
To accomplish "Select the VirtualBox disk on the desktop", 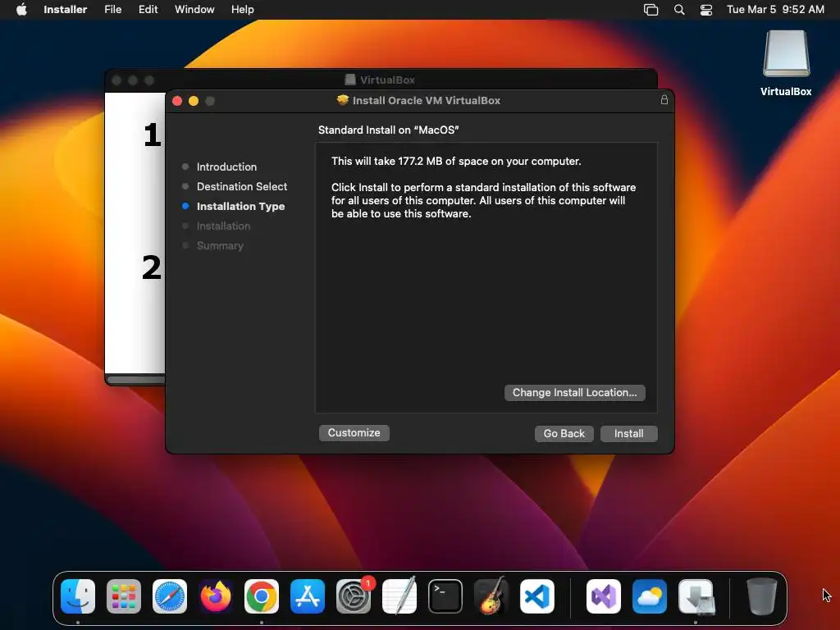I will (x=786, y=63).
